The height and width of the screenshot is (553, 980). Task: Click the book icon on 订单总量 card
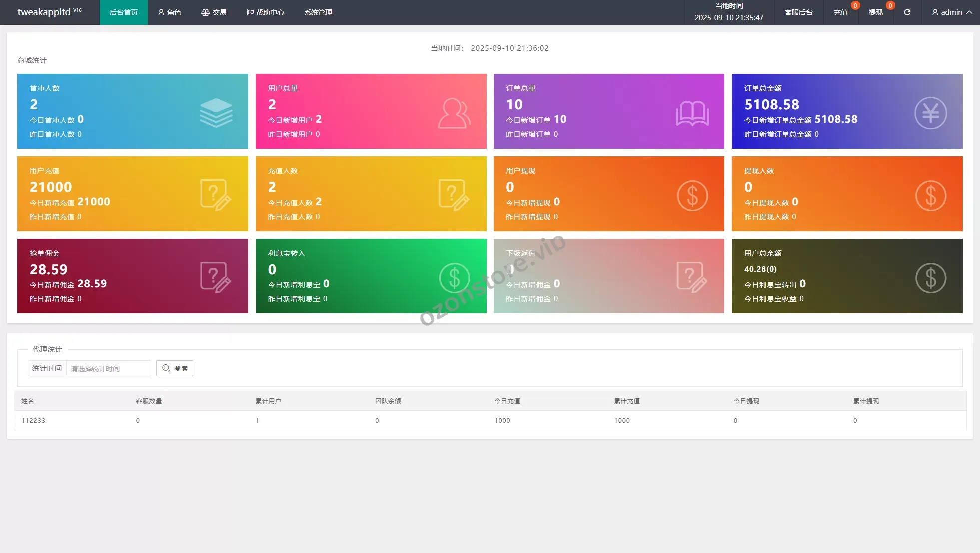coord(692,113)
